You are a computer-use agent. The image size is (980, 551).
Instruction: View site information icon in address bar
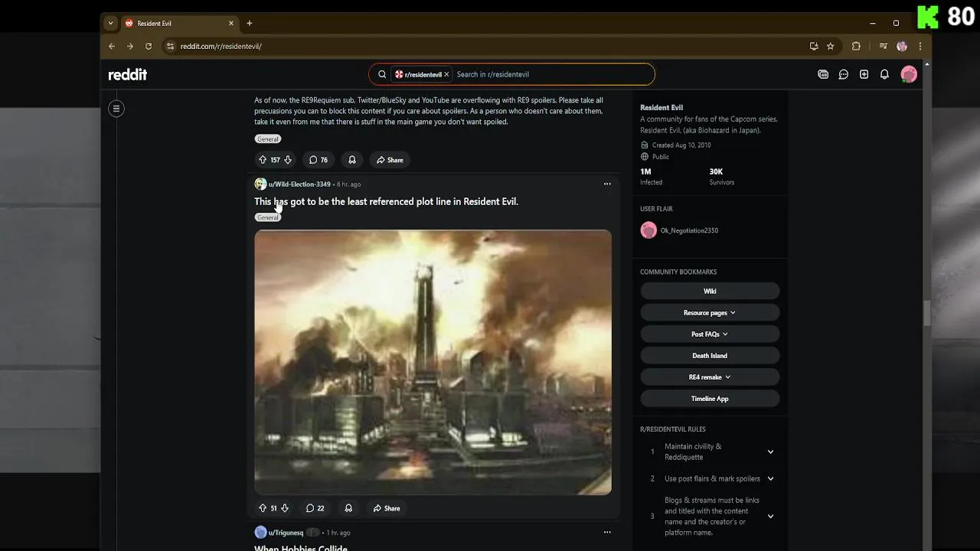171,46
